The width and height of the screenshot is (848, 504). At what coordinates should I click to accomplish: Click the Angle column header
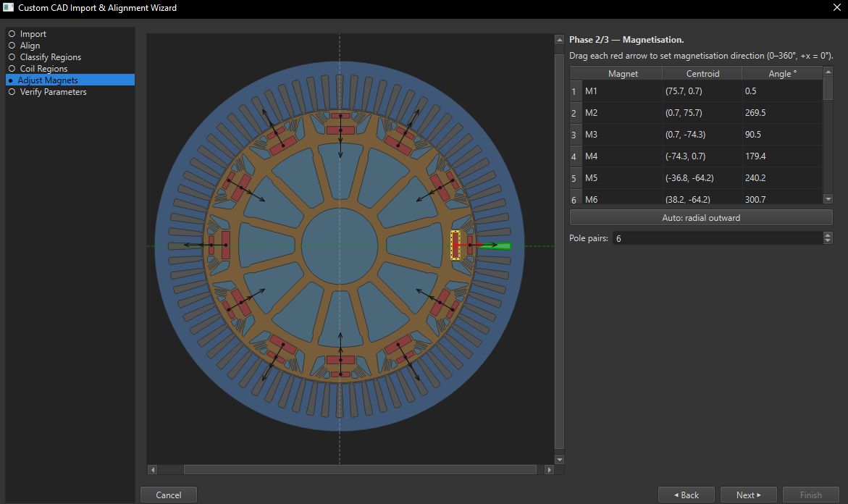782,74
